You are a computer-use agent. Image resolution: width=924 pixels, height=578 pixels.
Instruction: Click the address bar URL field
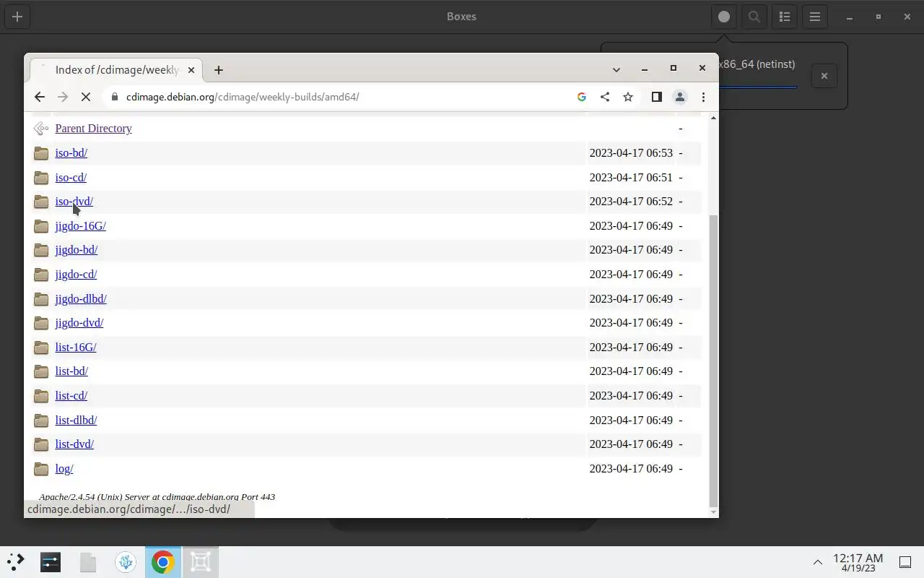click(346, 97)
